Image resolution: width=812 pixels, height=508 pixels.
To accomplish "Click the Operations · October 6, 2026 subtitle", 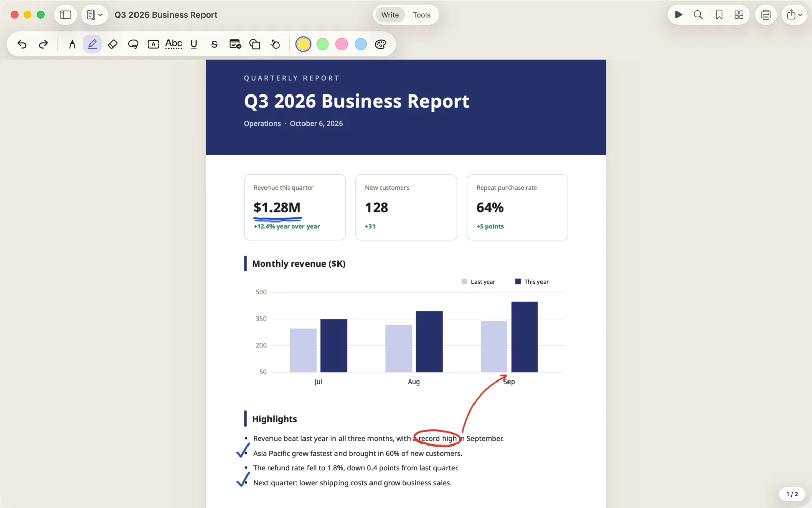I will (x=293, y=123).
